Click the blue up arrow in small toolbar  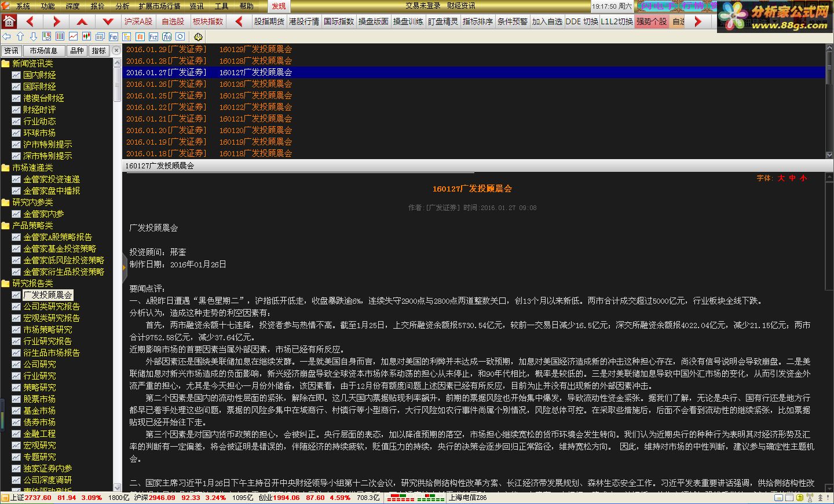20,36
